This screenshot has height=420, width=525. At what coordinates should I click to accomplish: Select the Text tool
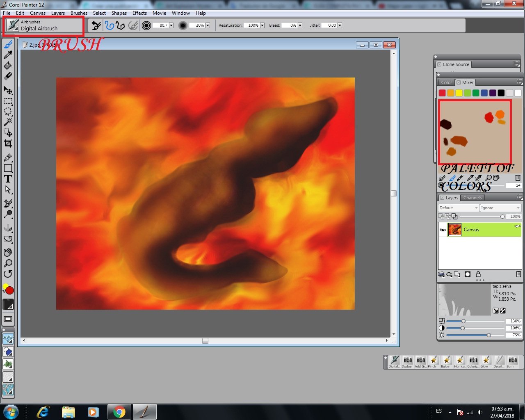[8, 179]
